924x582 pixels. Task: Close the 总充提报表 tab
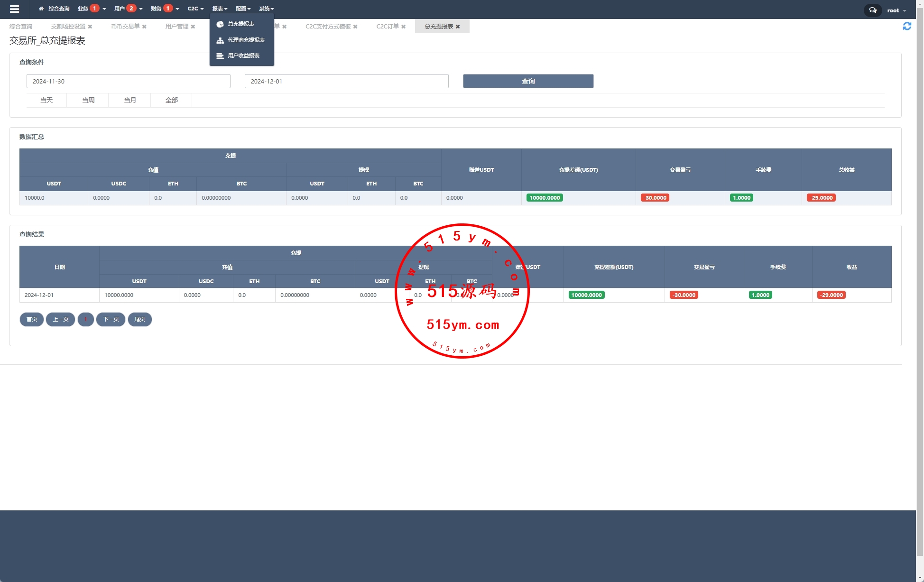click(x=458, y=27)
